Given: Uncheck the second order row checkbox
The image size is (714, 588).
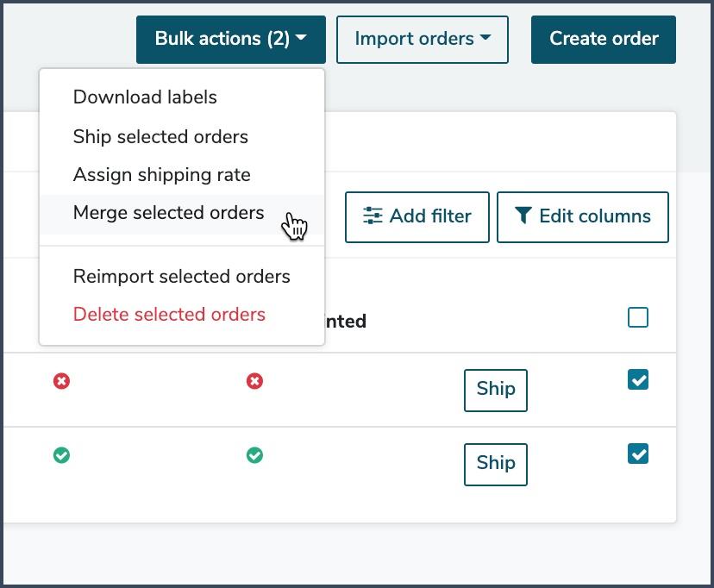Looking at the screenshot, I should coord(637,454).
